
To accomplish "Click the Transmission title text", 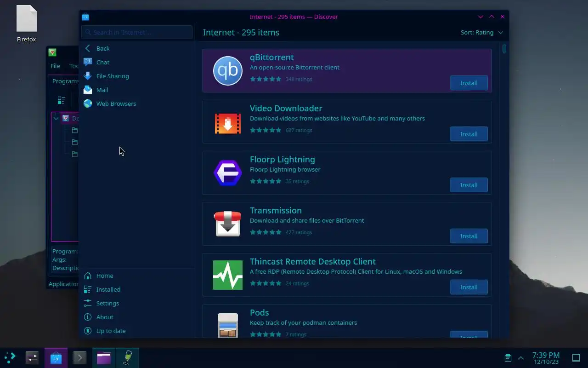I will coord(276,210).
